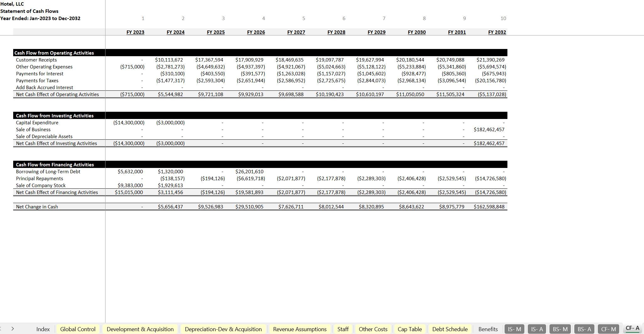Click the Year Ended Jan-2023 to Dec-2032 cell
The image size is (644, 334).
(x=40, y=18)
